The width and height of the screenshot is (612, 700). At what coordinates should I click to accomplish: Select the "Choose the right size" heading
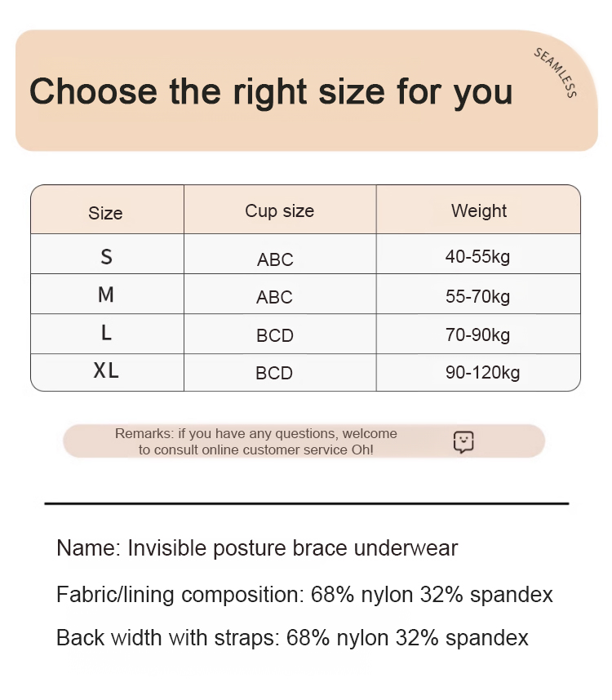pyautogui.click(x=271, y=91)
